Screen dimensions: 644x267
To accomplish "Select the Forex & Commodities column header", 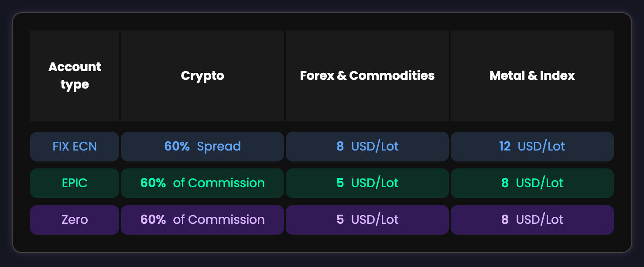I will 367,75.
